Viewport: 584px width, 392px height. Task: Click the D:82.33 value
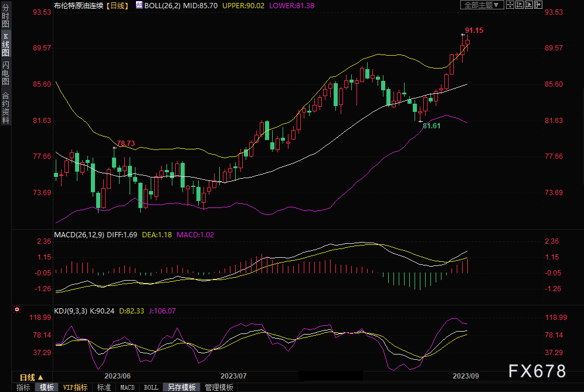[131, 311]
